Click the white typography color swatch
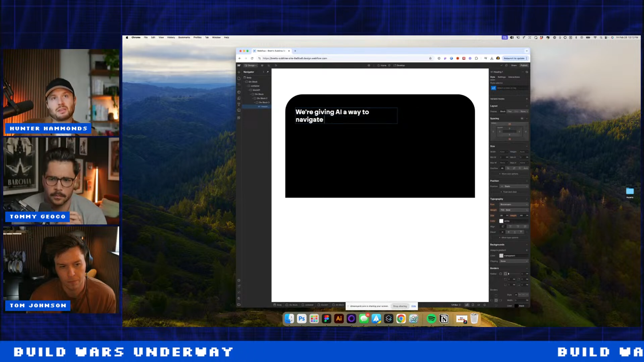 (x=501, y=221)
